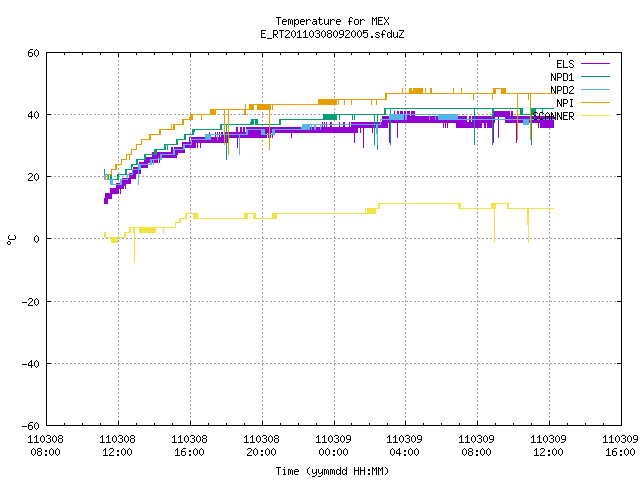Click the 'Time (yymmdd HH:MM)' axis title
The image size is (640, 480).
[x=332, y=471]
